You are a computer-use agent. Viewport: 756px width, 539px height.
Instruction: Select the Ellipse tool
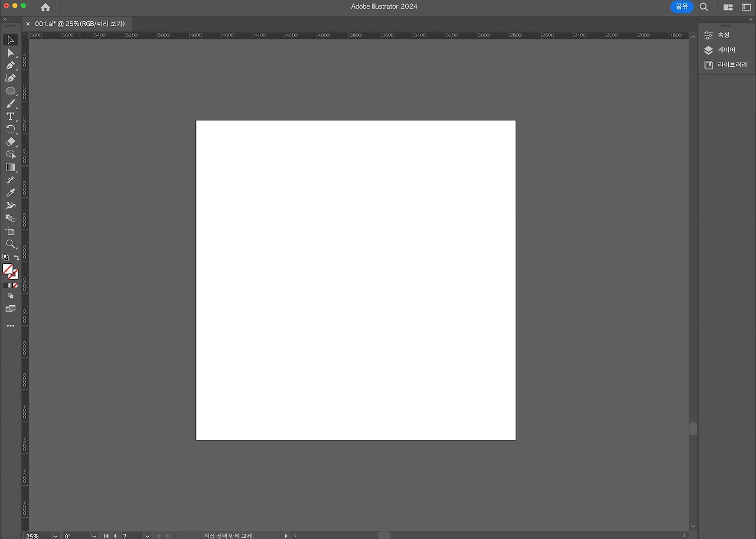pyautogui.click(x=11, y=91)
